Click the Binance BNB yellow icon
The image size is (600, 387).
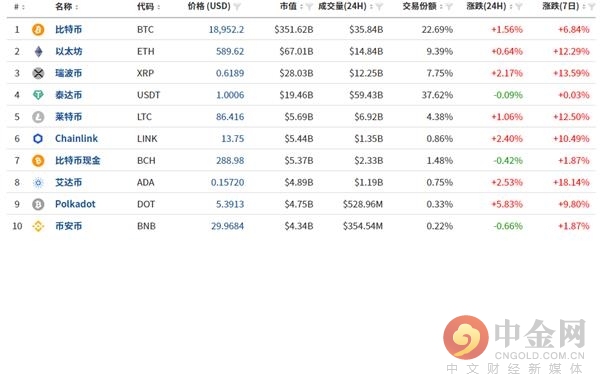(38, 226)
